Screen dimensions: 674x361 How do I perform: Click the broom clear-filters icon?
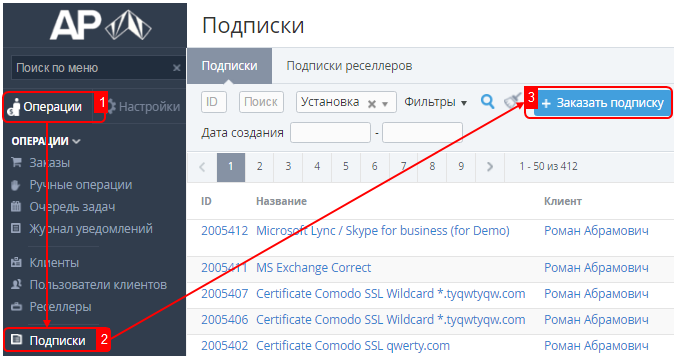coord(513,101)
